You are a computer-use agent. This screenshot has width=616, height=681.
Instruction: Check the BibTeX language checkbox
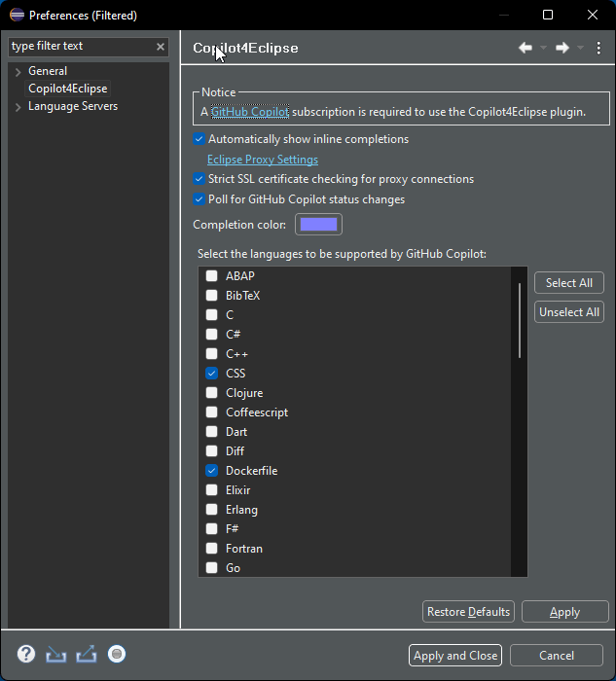pyautogui.click(x=211, y=296)
